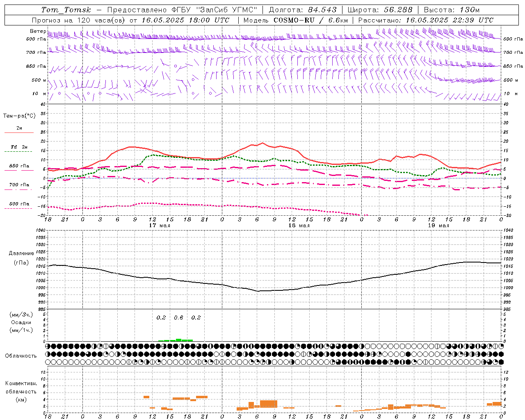Click the 0.6 precipitation amount value
Image resolution: width=525 pixels, height=420 pixels.
[178, 317]
